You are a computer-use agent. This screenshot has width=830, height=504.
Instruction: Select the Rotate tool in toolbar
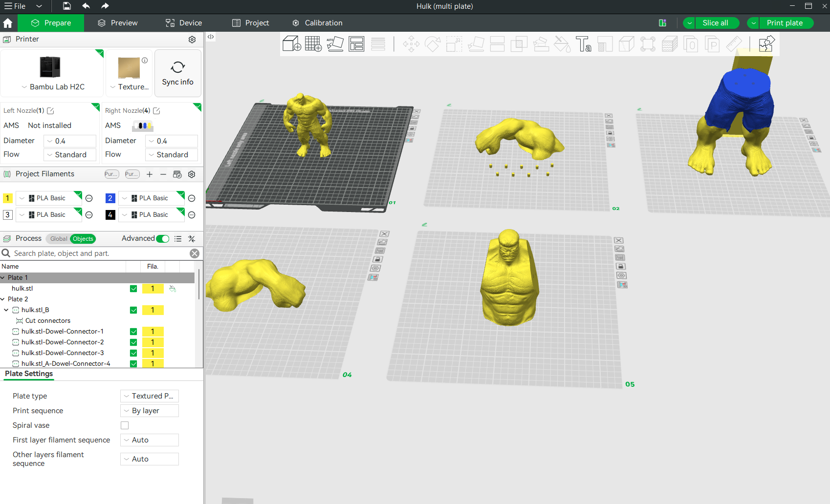tap(433, 44)
